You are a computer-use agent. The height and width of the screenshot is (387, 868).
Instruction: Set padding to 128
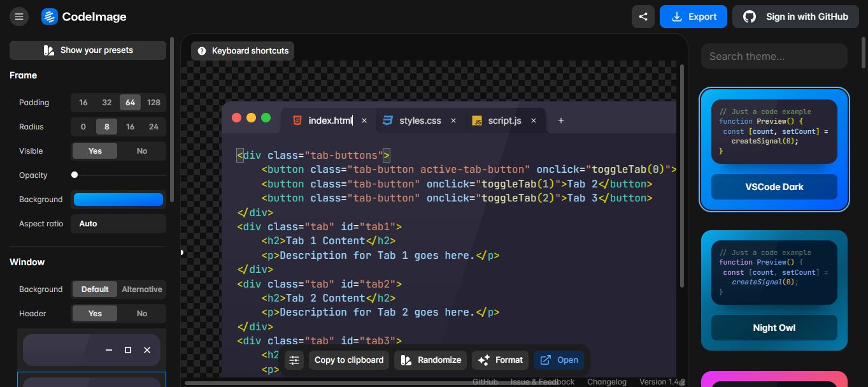pos(153,103)
